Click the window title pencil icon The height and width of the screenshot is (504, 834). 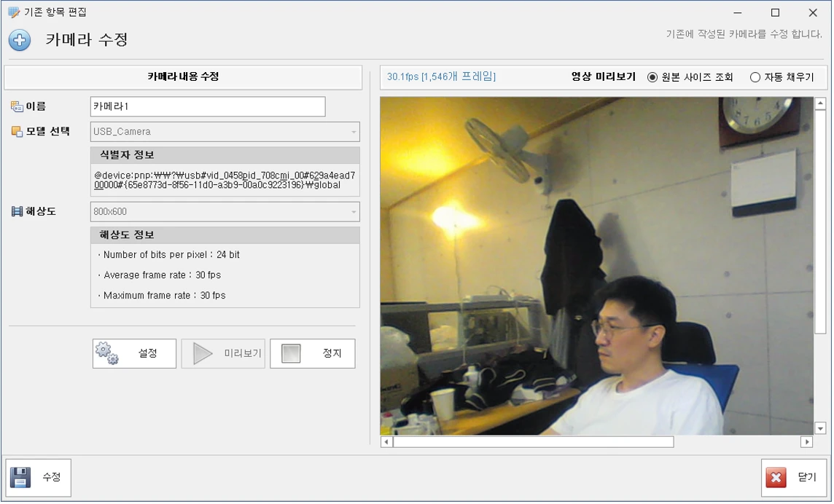coord(14,12)
